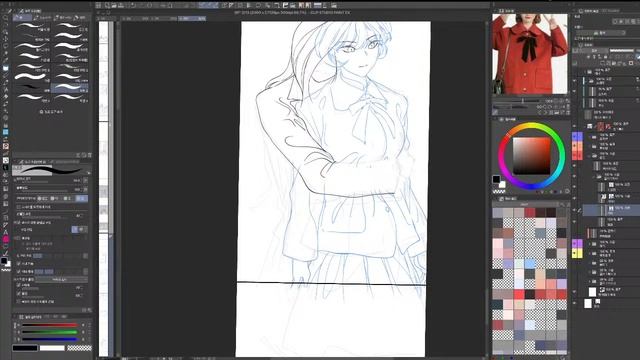Click the New document icon in command bar
Image resolution: width=640 pixels, height=360 pixels.
107,5
